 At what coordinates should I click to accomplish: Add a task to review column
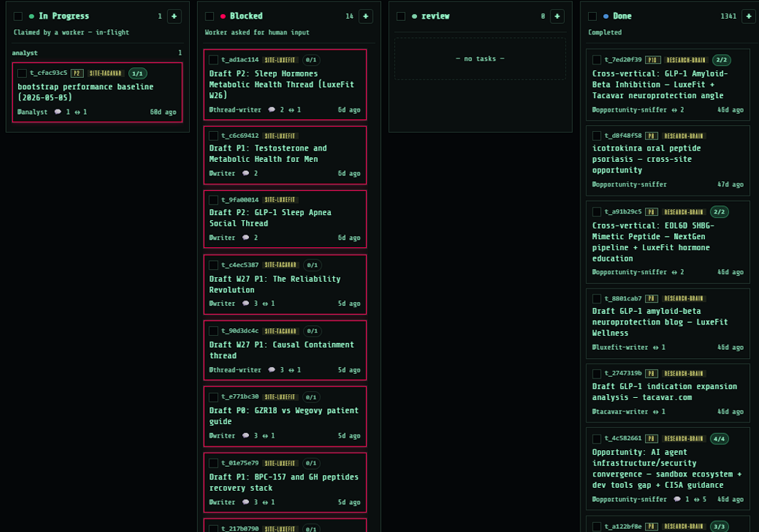coord(557,16)
